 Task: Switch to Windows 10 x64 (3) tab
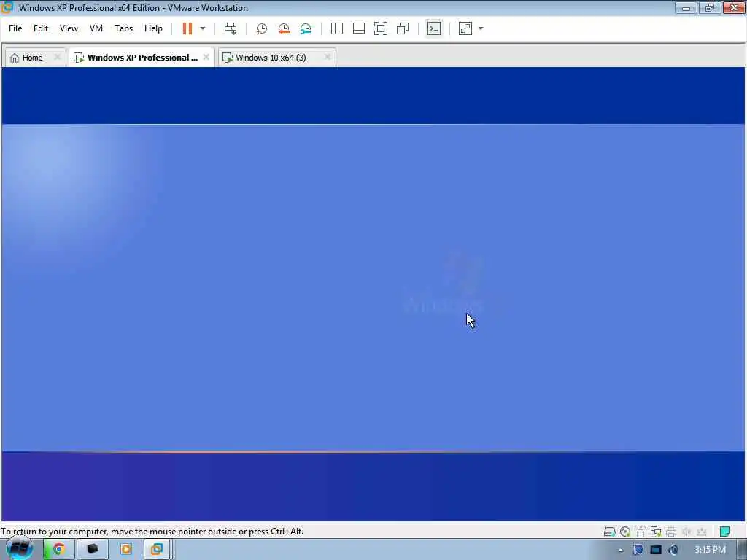click(271, 58)
